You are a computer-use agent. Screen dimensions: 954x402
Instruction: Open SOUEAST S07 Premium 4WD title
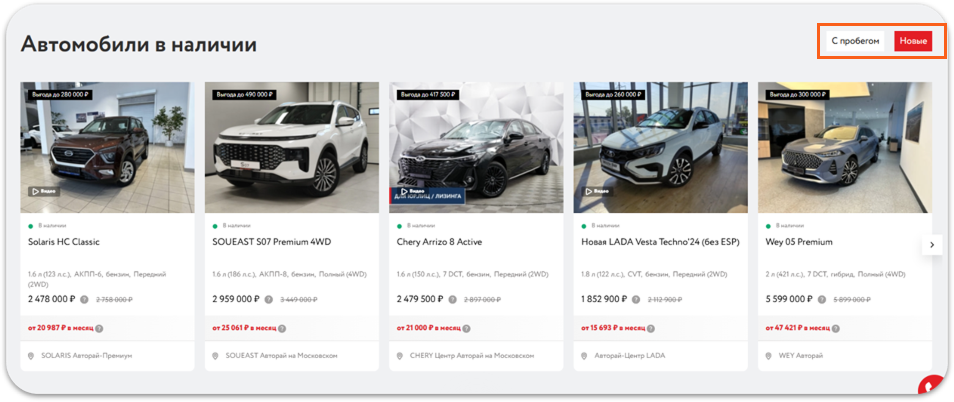point(272,242)
